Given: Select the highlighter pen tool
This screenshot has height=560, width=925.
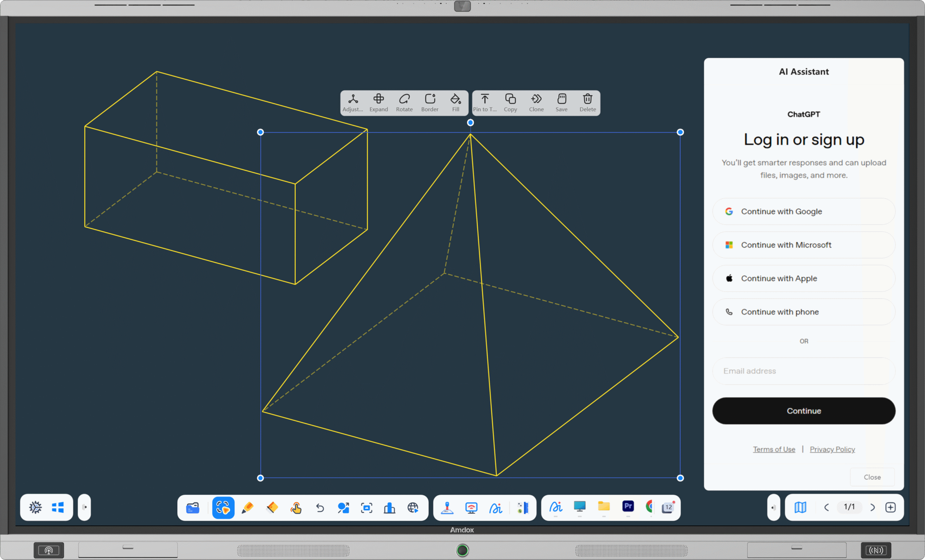Looking at the screenshot, I should coord(248,508).
